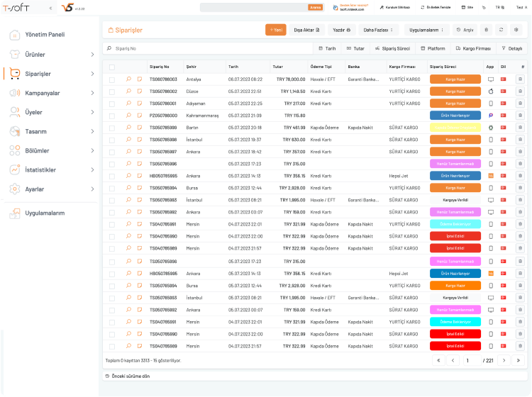This screenshot has height=397, width=532.
Task: Check the checkbox for order TS080786003
Action: 111,79
